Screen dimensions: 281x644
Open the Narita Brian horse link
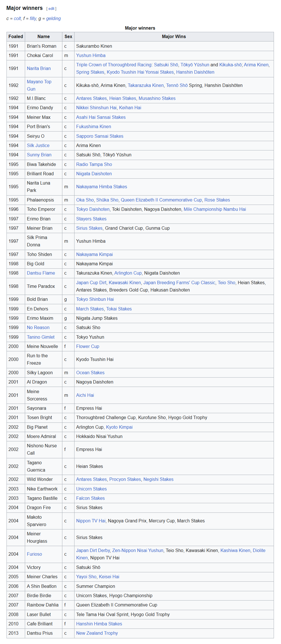39,69
